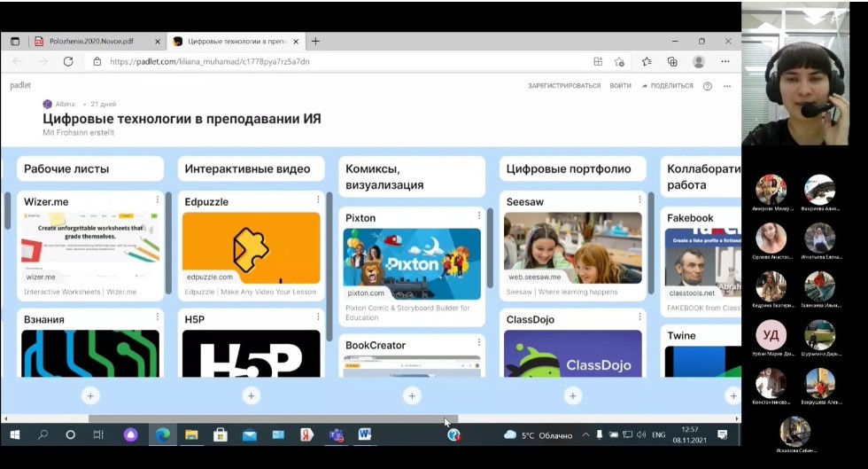
Task: Open Microsoft Edge from taskbar
Action: click(162, 435)
